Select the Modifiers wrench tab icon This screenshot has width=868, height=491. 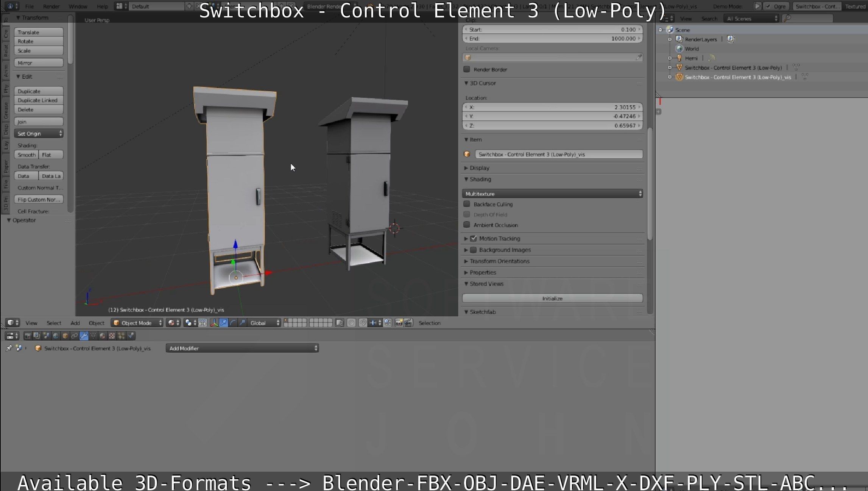coord(84,336)
